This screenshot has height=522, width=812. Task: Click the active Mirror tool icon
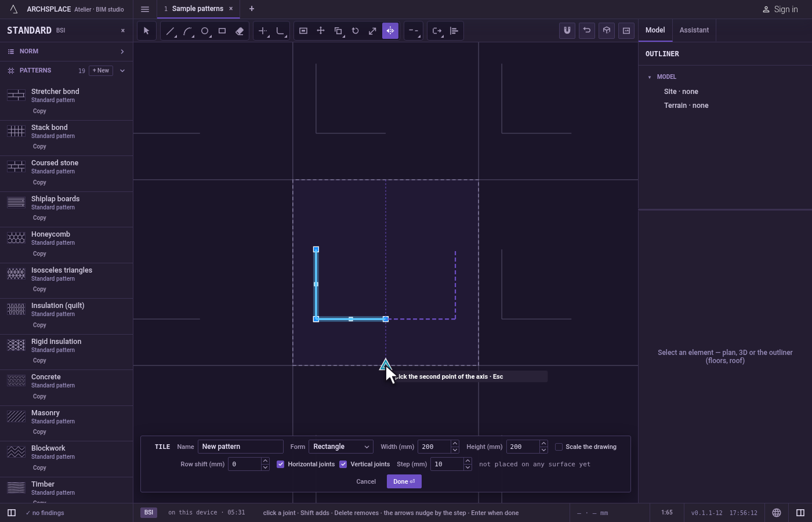pos(390,31)
